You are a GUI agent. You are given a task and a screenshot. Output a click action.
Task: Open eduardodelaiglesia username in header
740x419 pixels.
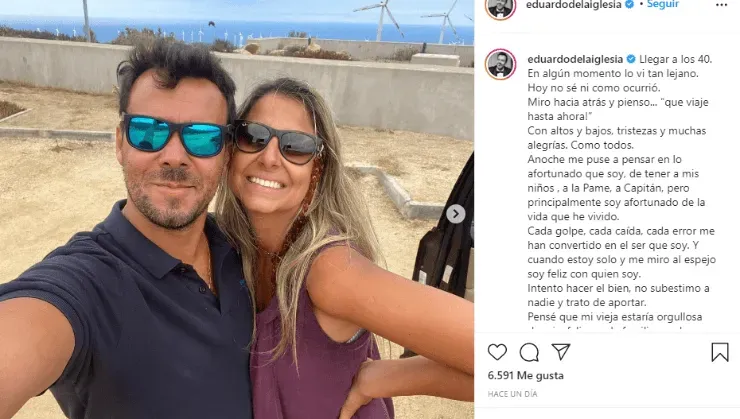[x=573, y=5]
